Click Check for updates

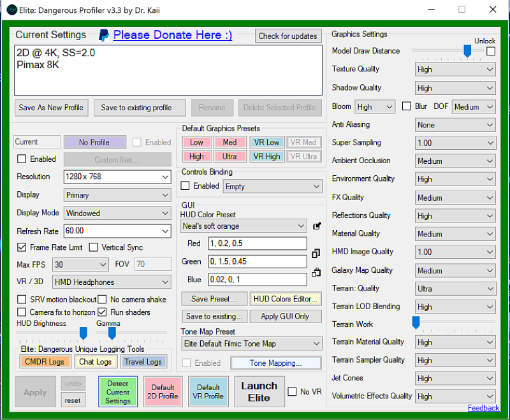[288, 36]
